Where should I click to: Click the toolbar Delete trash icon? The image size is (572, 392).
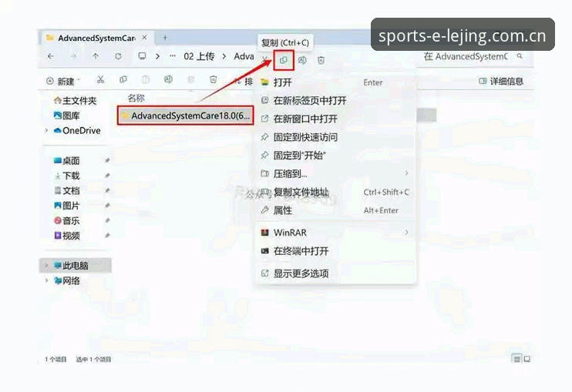coord(214,79)
